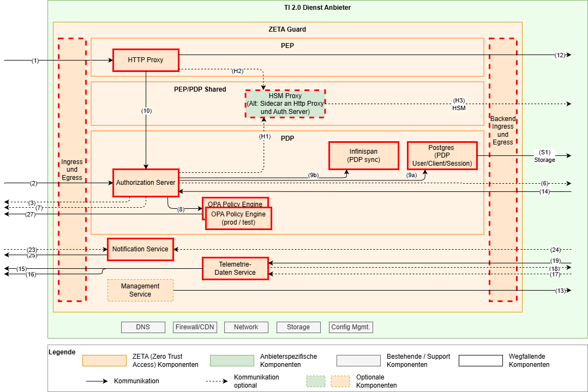This screenshot has height=392, width=588.
Task: Click the green Anbieterspezifische legend swatch
Action: point(233,360)
